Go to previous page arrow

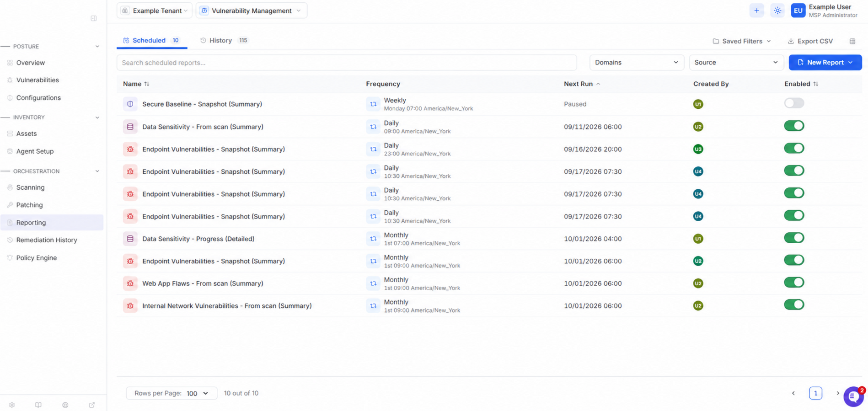[793, 393]
